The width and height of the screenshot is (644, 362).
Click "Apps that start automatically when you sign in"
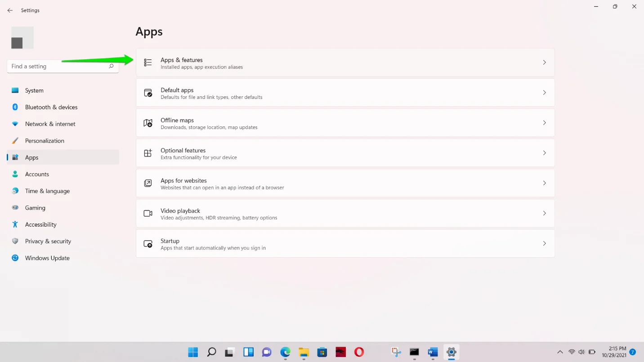213,248
